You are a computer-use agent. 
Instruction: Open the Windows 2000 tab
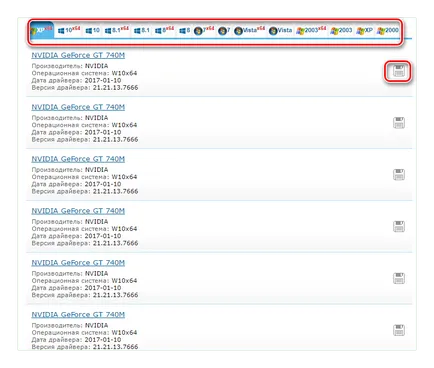click(388, 31)
